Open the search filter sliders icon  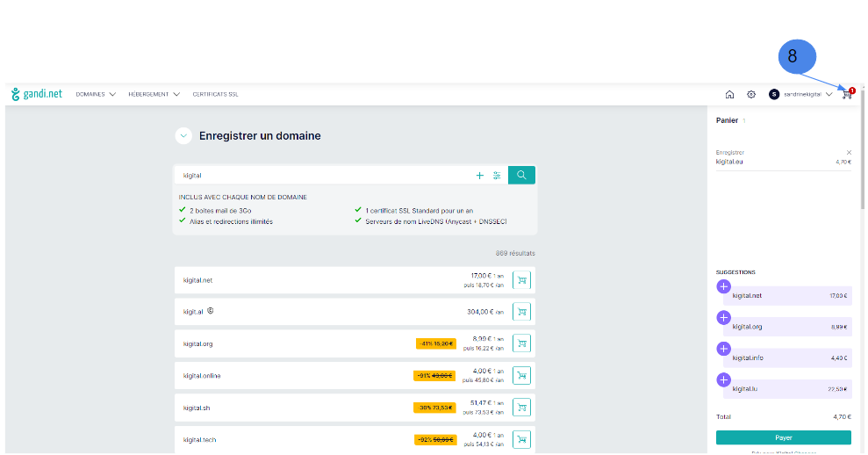497,176
